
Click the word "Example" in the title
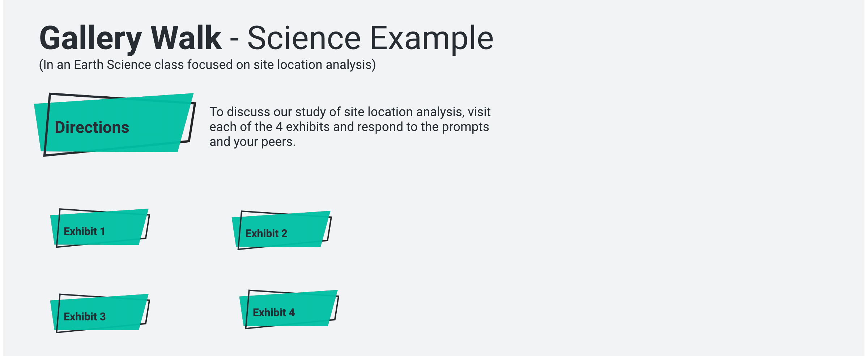[x=432, y=38]
